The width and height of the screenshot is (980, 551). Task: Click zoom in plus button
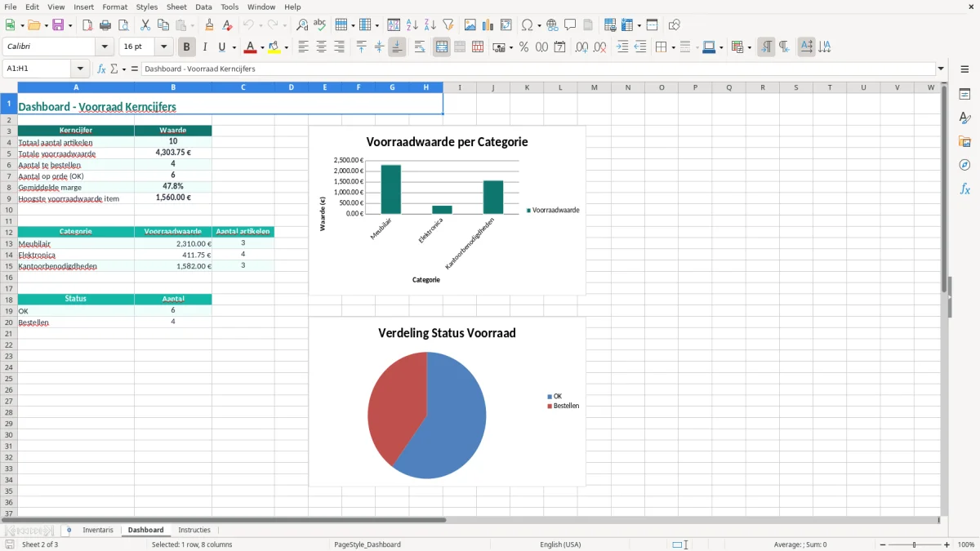click(947, 544)
